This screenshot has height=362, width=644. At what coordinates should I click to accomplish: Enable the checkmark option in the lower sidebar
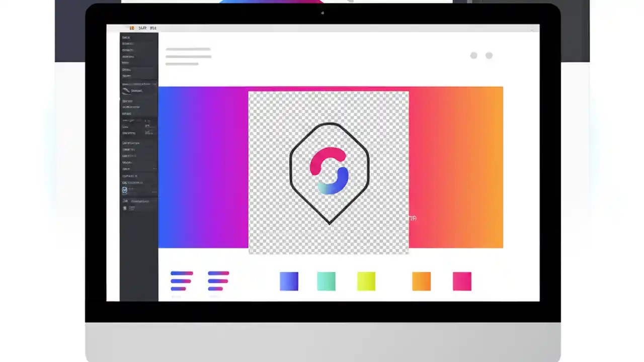(x=124, y=190)
